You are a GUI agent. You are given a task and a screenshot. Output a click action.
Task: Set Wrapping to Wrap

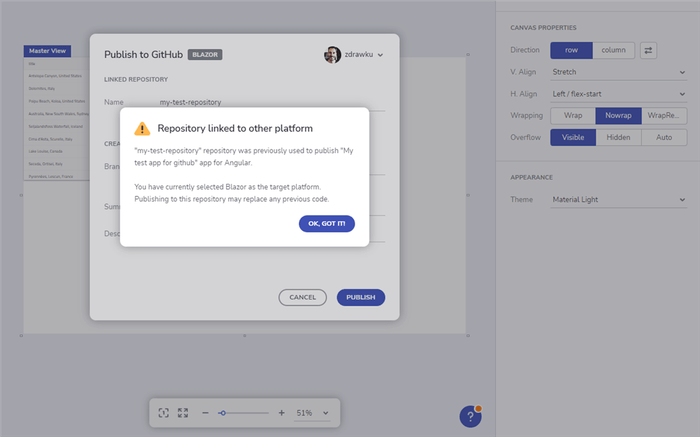pyautogui.click(x=573, y=115)
